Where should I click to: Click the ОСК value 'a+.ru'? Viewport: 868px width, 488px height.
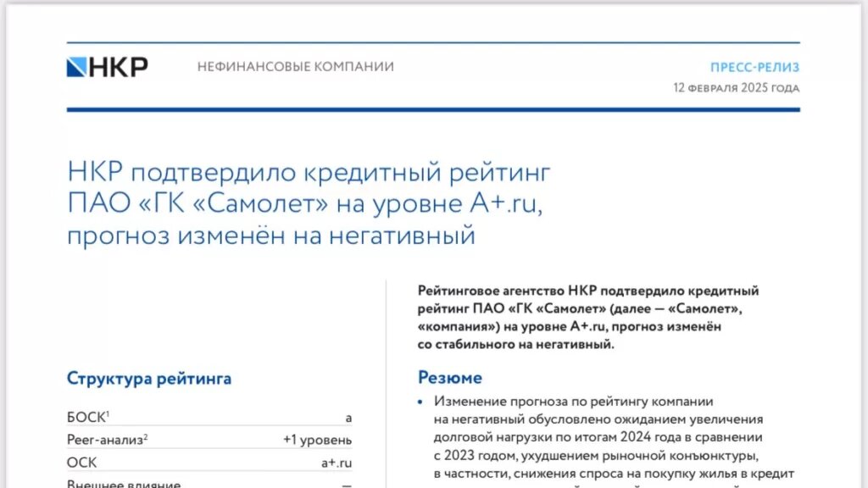pos(337,463)
